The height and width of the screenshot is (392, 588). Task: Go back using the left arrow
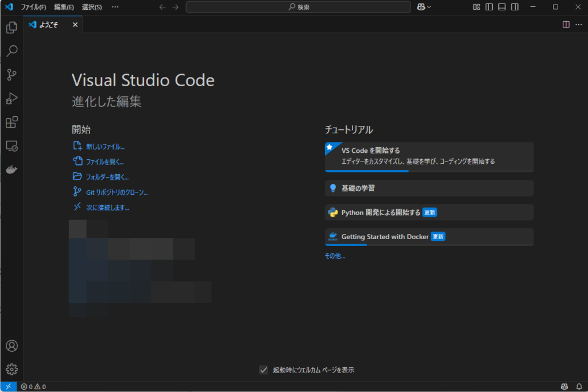pyautogui.click(x=163, y=7)
